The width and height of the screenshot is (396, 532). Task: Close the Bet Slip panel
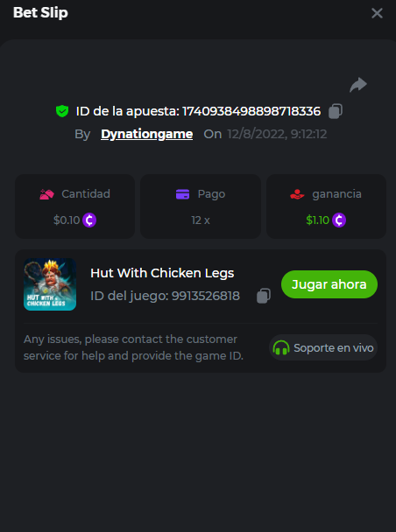tap(377, 13)
